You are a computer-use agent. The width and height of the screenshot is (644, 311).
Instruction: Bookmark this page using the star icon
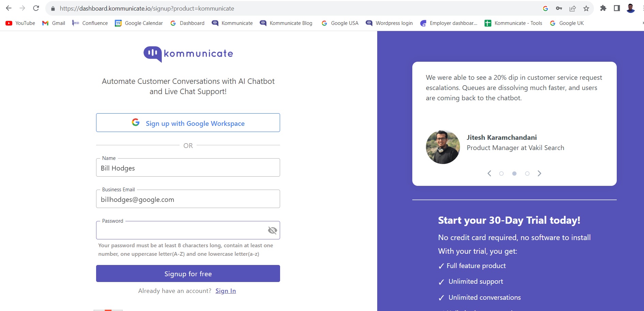pos(587,8)
